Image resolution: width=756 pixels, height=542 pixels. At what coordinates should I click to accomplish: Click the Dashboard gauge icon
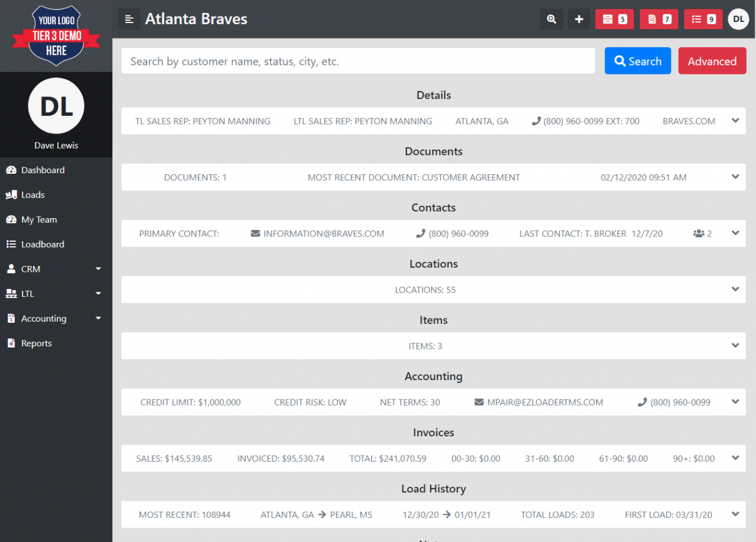(11, 170)
